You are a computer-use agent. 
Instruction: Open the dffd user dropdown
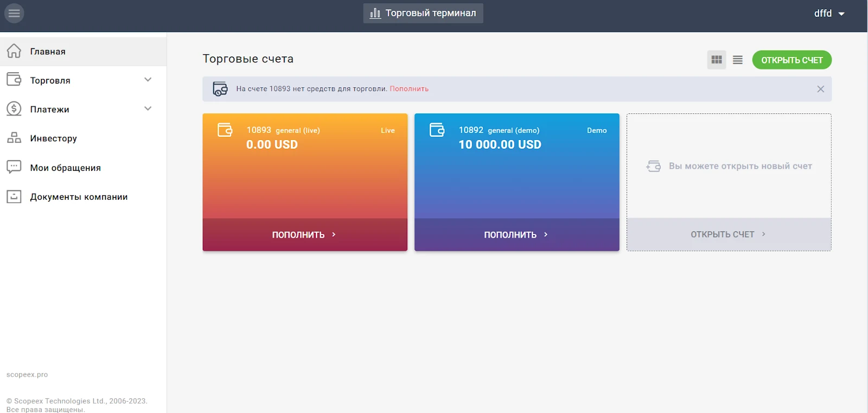[829, 14]
